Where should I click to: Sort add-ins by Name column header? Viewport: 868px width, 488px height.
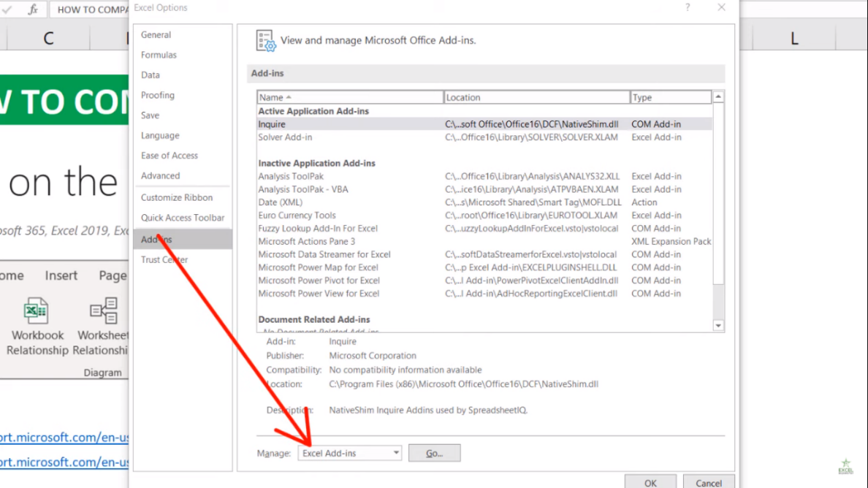pos(351,97)
